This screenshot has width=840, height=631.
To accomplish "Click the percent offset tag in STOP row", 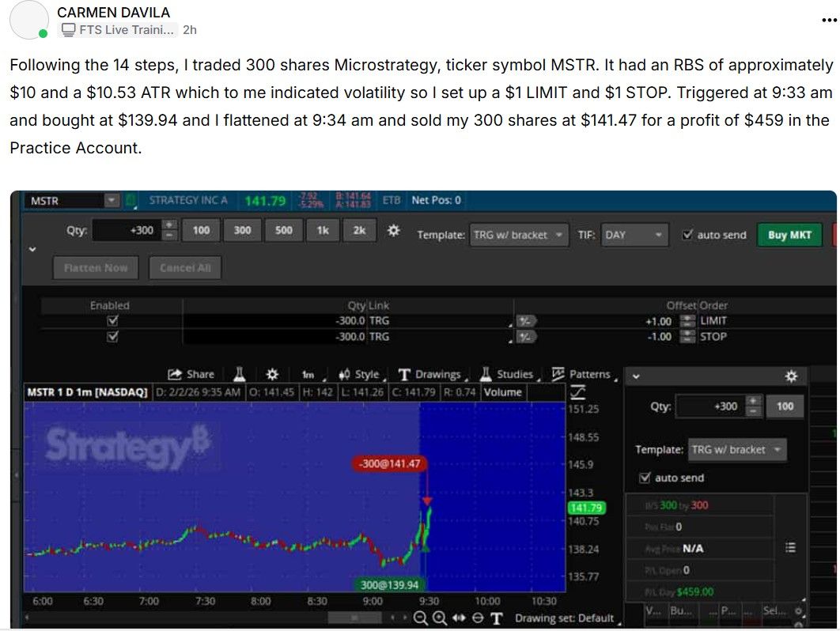I will coord(525,337).
